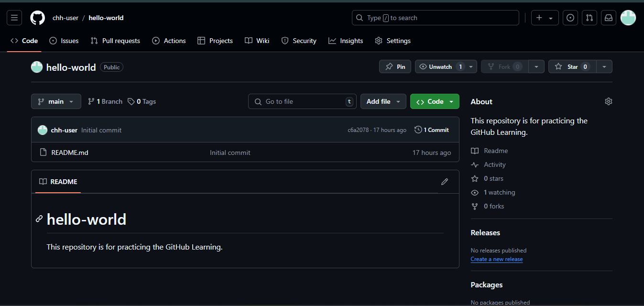The image size is (644, 306).
Task: Pin the hello-world repository
Action: click(395, 67)
